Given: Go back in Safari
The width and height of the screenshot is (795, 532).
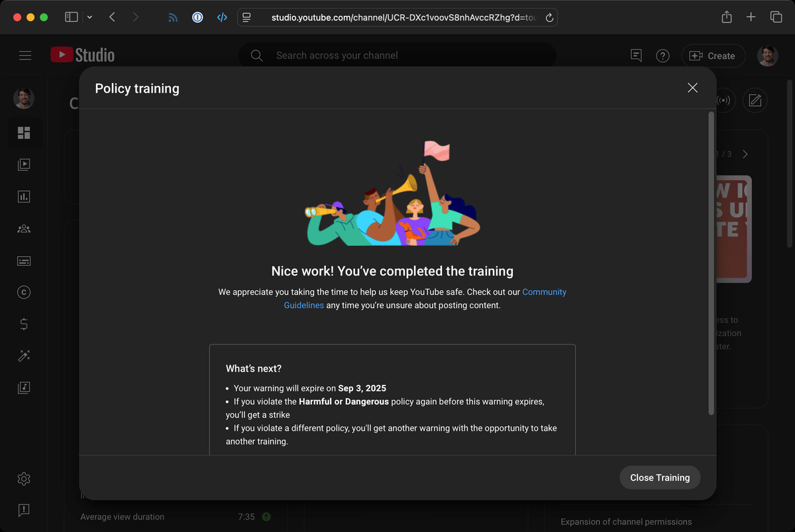Looking at the screenshot, I should tap(112, 17).
